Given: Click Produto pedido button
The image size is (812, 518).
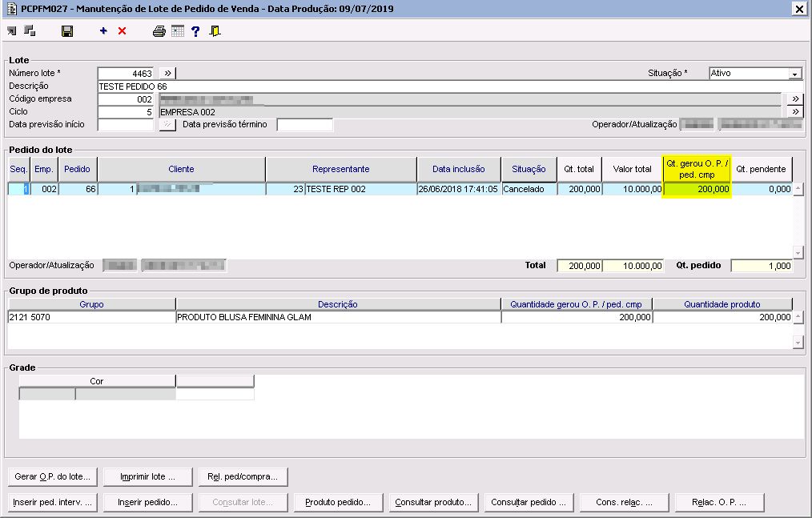Looking at the screenshot, I should [338, 502].
